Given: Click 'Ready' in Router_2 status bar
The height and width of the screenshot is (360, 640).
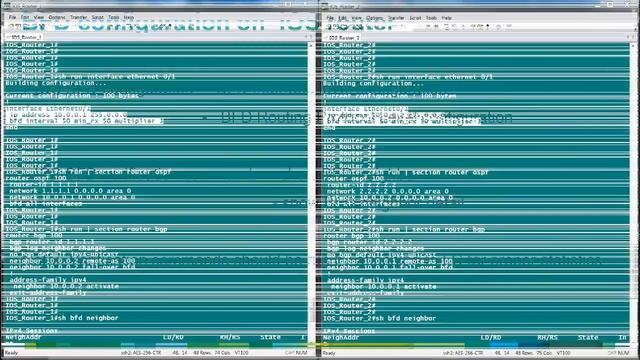Looking at the screenshot, I should (329, 353).
